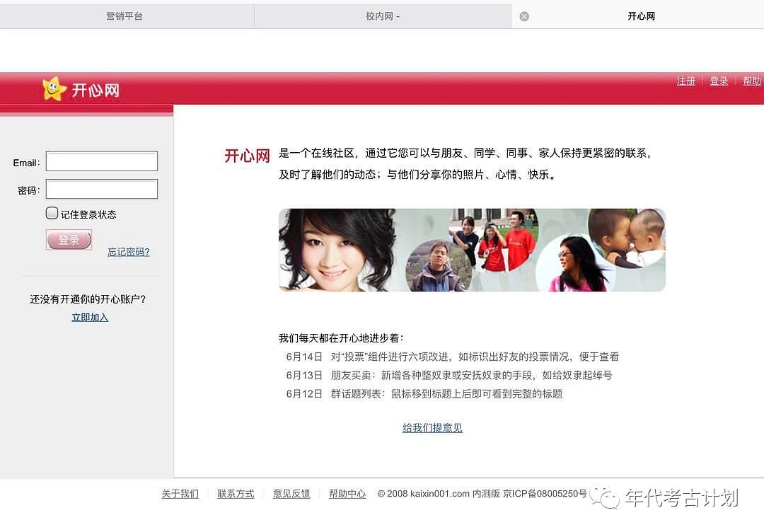Screen dimensions: 764x532
Task: Click the red 开心网 heading text
Action: click(x=247, y=156)
